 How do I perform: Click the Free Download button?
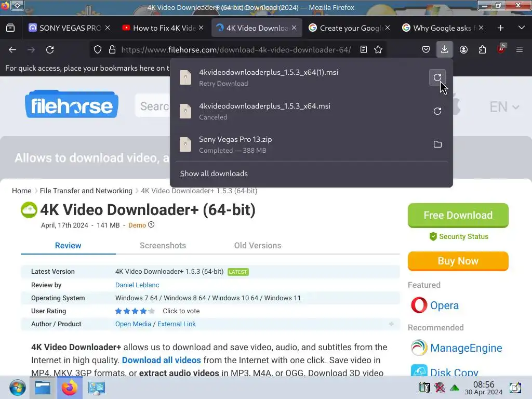tap(458, 215)
